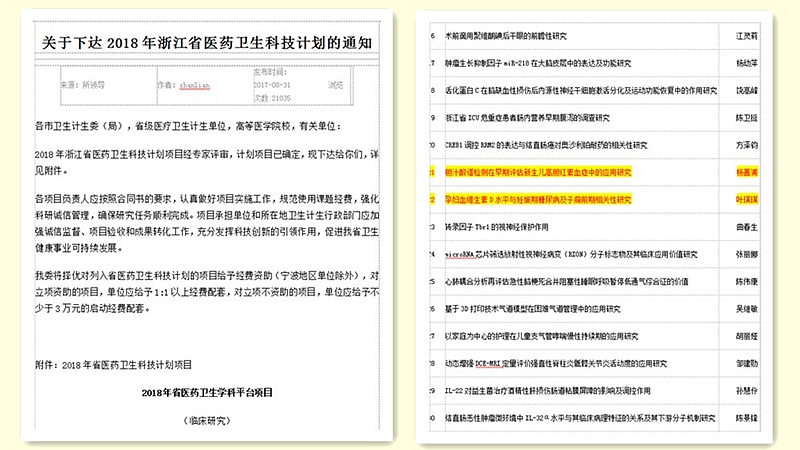Image resolution: width=800 pixels, height=450 pixels.
Task: Click the publish date '2017-08-31'
Action: point(271,85)
